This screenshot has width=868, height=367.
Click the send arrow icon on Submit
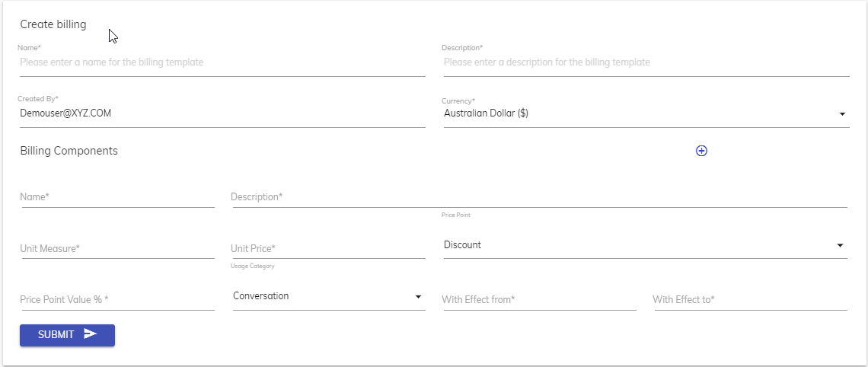pyautogui.click(x=91, y=334)
